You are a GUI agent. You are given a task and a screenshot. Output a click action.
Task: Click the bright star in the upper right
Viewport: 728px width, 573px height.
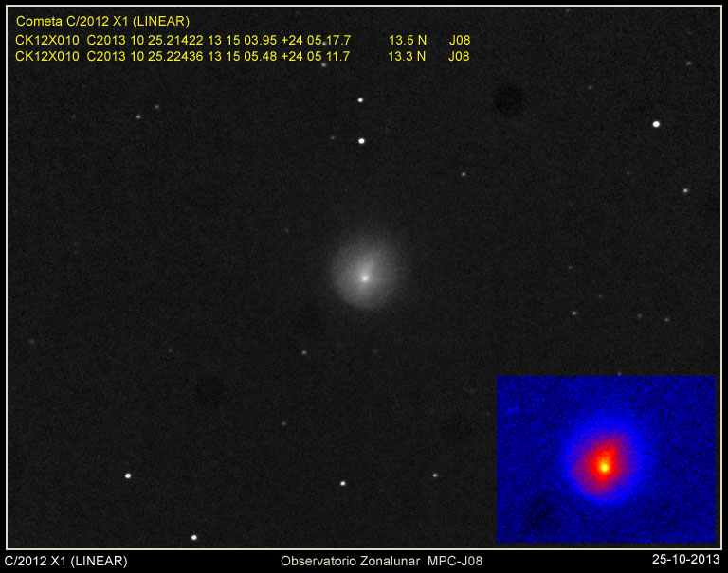[x=656, y=124]
